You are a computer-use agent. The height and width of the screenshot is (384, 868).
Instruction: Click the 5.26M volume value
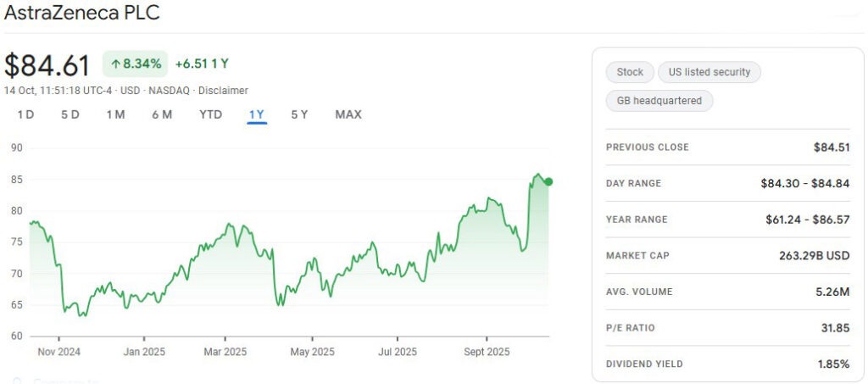[834, 292]
